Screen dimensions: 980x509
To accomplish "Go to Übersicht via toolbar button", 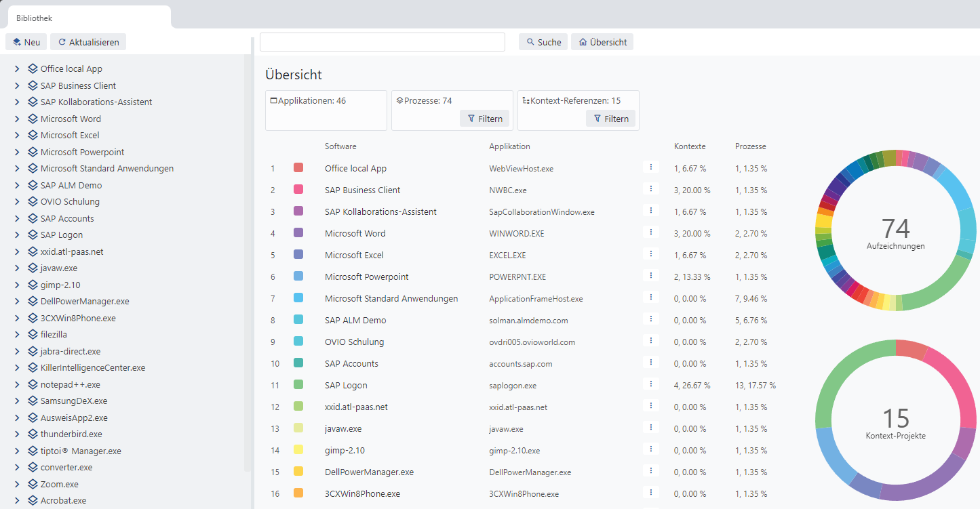I will [602, 42].
